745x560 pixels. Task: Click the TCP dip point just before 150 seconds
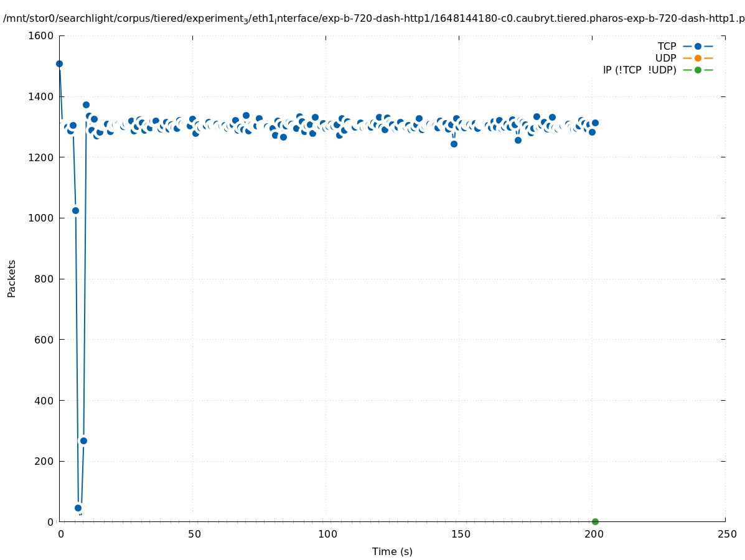[x=454, y=144]
